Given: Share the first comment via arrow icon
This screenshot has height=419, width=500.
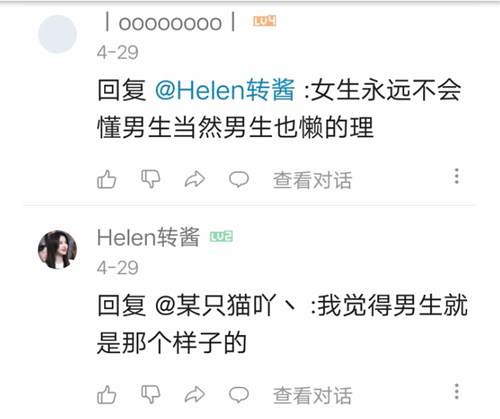Looking at the screenshot, I should (195, 179).
